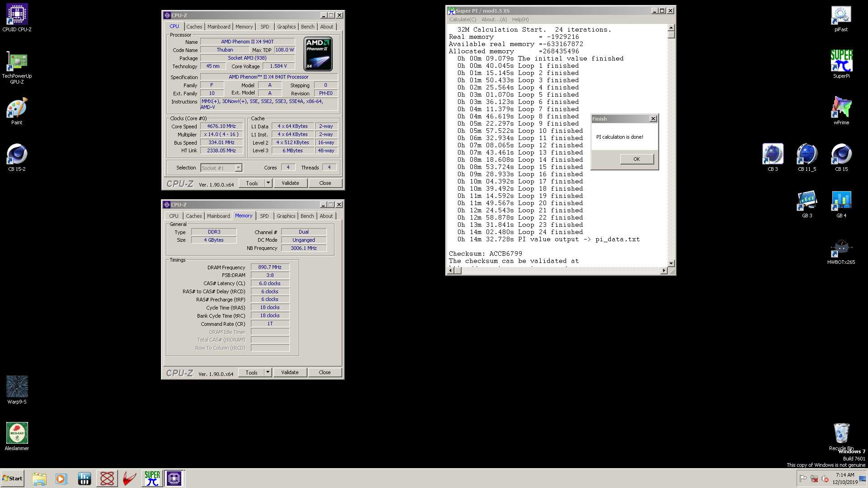Open SPD tab in top CPU-Z window
Screen dimensions: 868x488
[x=265, y=27]
